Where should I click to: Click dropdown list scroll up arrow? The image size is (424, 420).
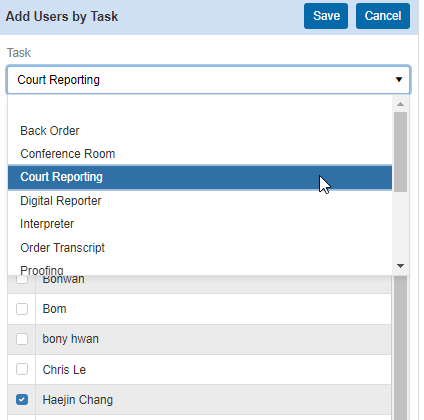(x=401, y=104)
